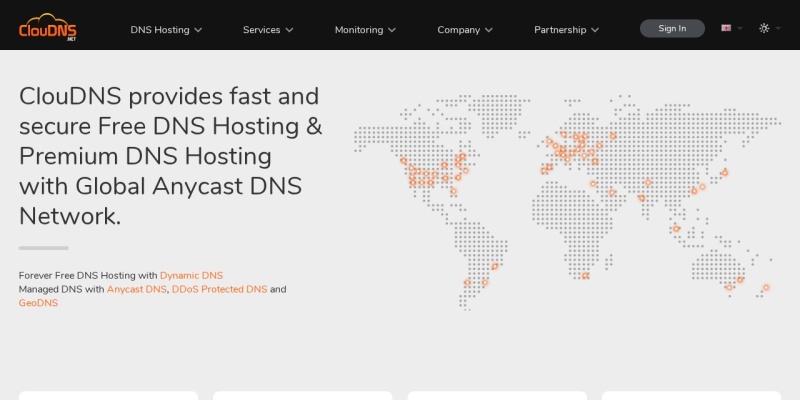Click the Sign In button
Viewport: 800px width, 400px height.
tap(672, 29)
